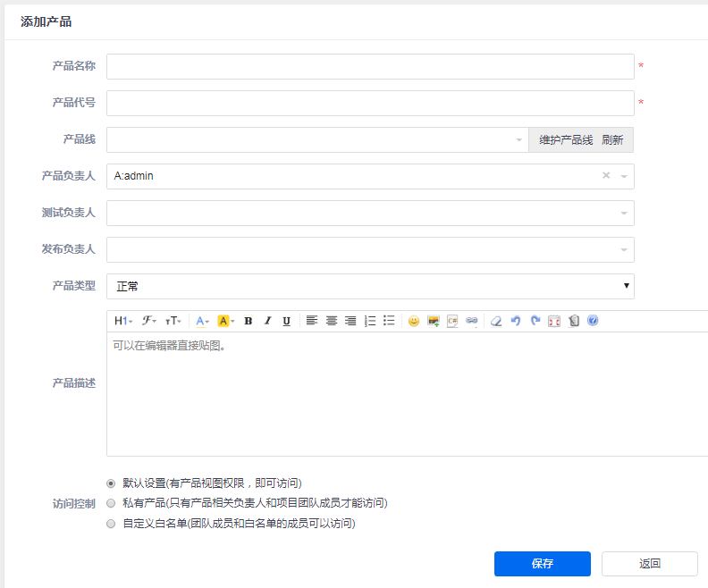This screenshot has height=588, width=708.
Task: Click into the product description editor area
Action: pos(408,394)
